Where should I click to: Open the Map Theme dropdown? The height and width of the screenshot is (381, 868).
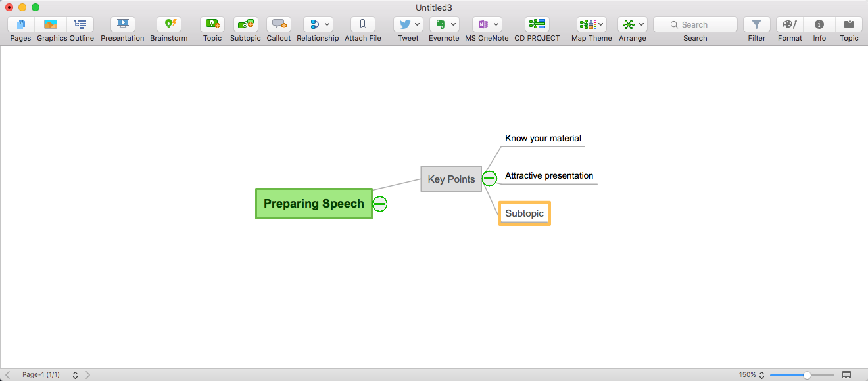click(600, 24)
